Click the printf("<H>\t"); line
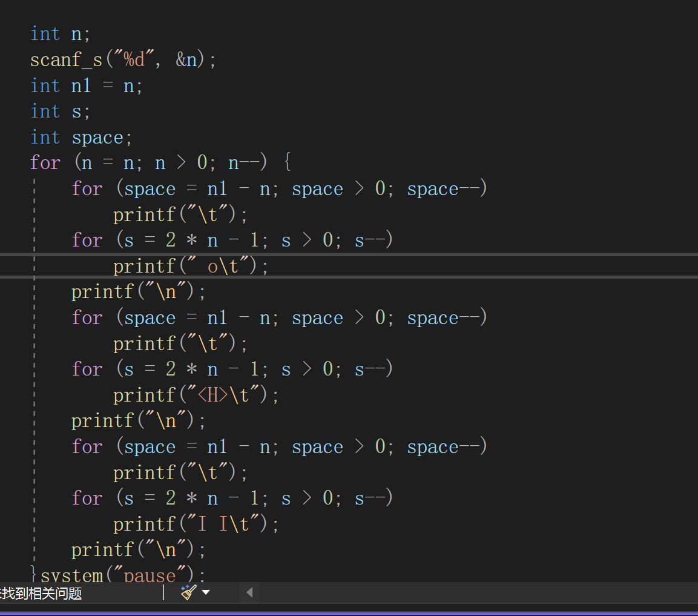 [x=196, y=395]
